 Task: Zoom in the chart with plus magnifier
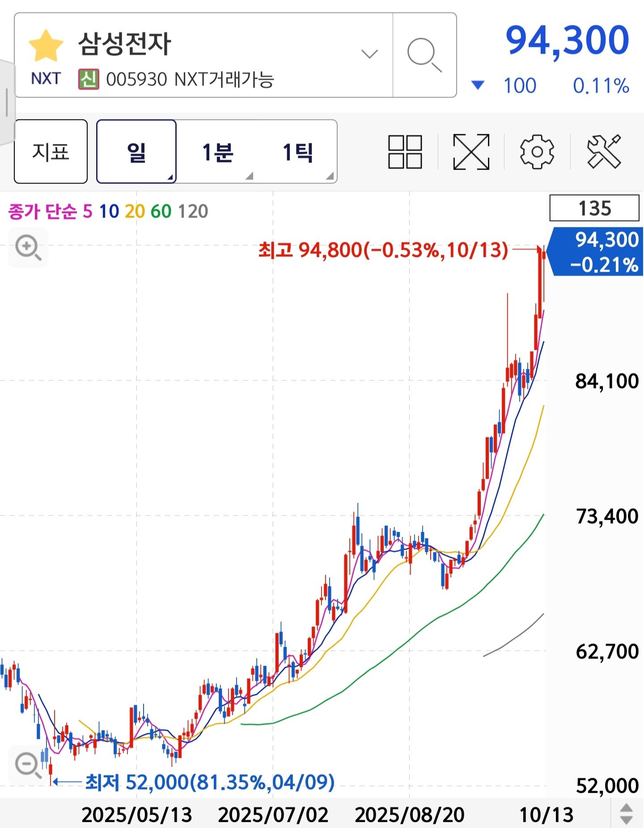click(28, 248)
